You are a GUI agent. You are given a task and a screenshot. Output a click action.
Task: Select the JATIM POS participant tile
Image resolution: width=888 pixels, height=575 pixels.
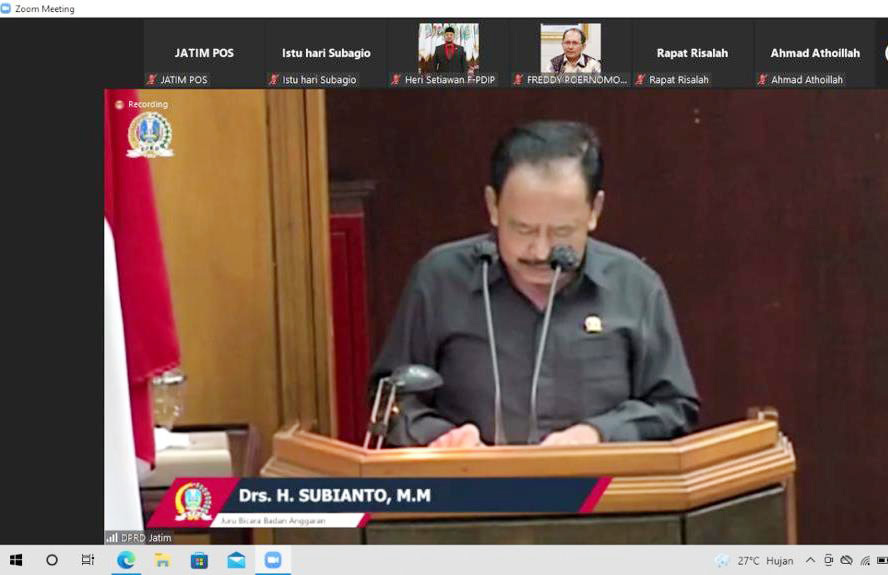click(x=204, y=53)
